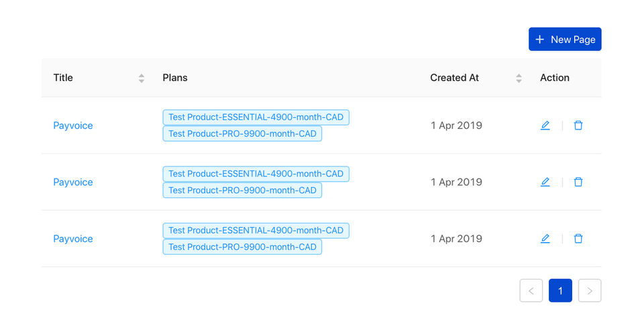Screen dimensions: 644x332
Task: Go to next page arrow
Action: click(590, 290)
